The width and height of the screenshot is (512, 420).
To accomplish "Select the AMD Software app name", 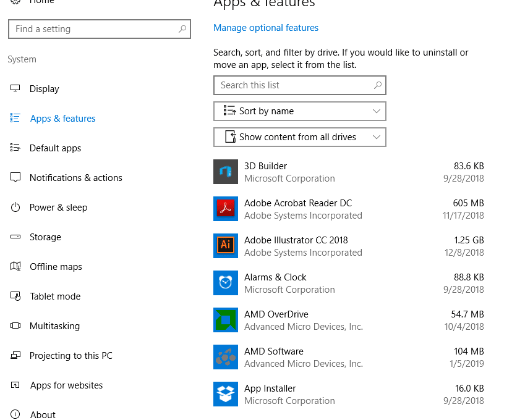I will click(274, 351).
